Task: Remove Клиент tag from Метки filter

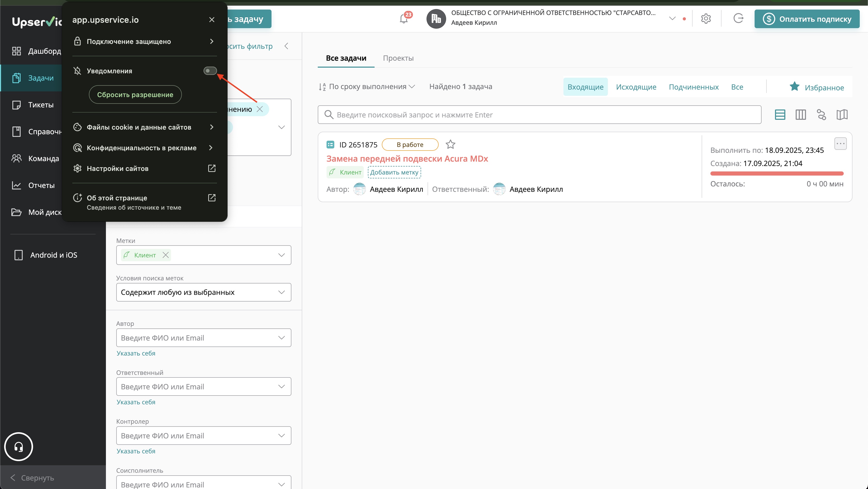Action: click(165, 255)
